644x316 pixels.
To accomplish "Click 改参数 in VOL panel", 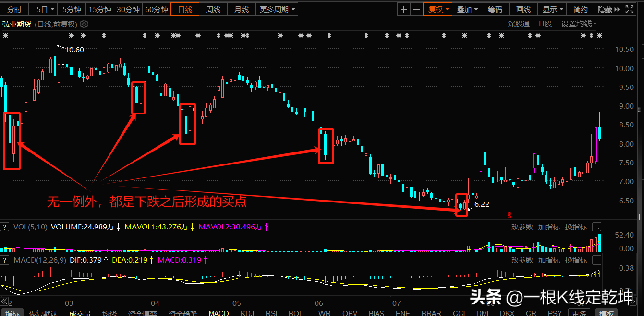I will click(522, 227).
